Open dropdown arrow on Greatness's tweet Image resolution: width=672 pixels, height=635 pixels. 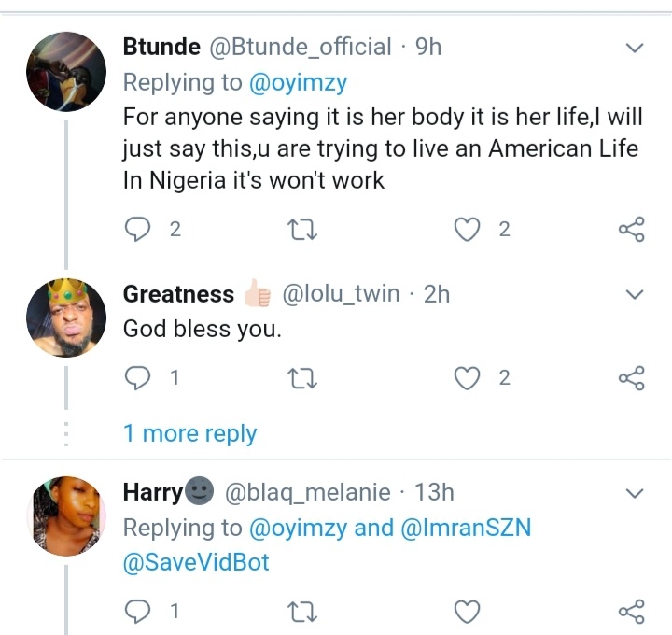(634, 295)
